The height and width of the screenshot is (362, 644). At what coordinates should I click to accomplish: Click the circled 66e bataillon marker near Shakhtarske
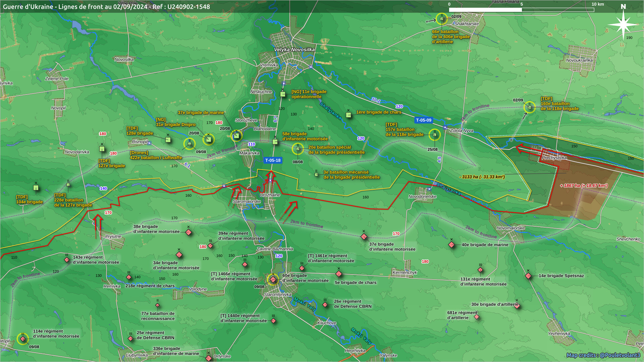[x=442, y=19]
